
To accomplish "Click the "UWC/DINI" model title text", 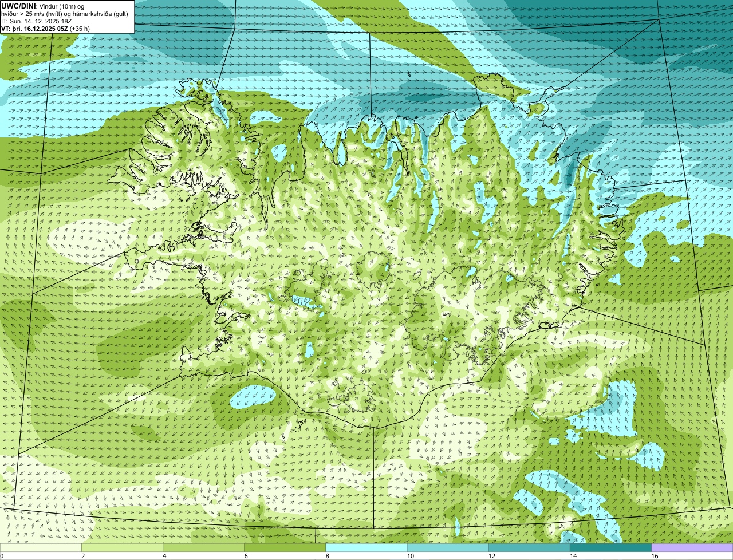I will [19, 6].
